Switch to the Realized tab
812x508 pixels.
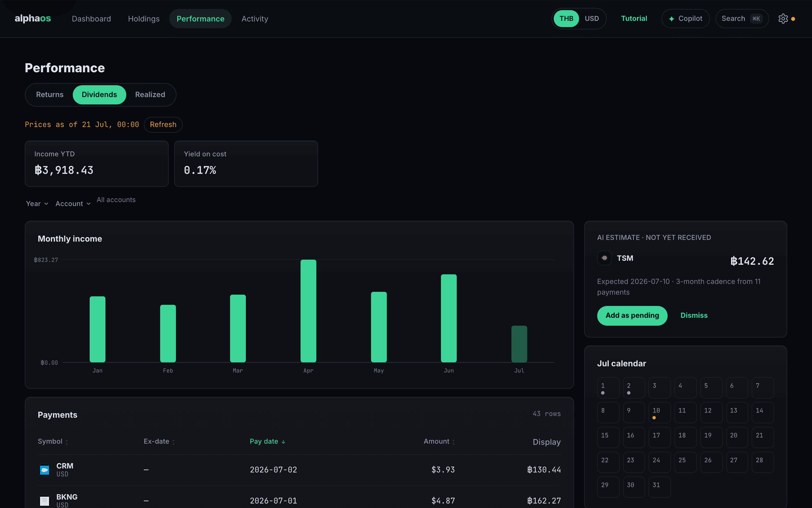[x=150, y=95]
